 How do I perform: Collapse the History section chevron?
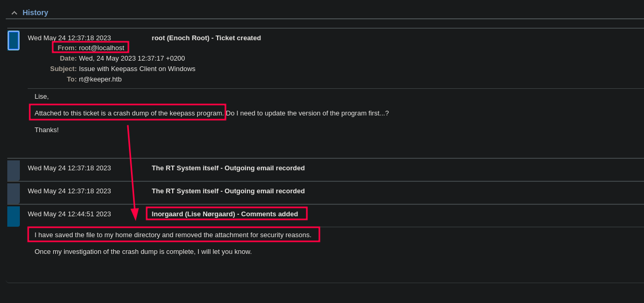click(14, 13)
